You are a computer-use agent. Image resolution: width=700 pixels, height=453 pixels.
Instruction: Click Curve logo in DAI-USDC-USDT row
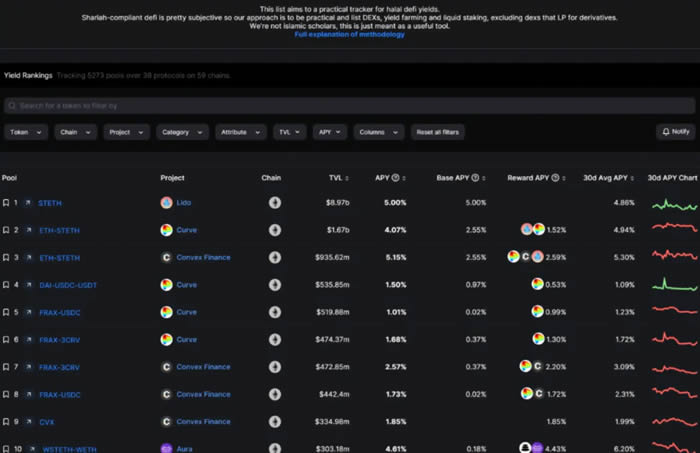(167, 285)
